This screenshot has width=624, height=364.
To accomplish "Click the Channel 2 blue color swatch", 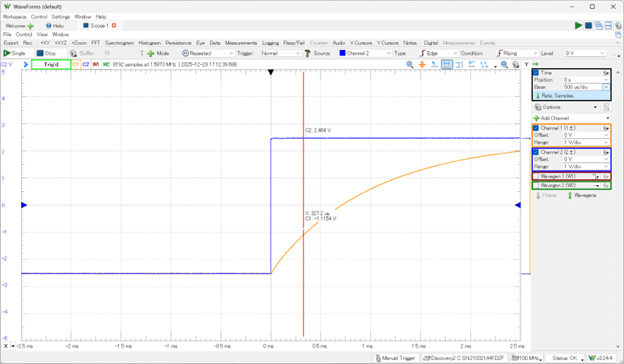I will tap(342, 53).
